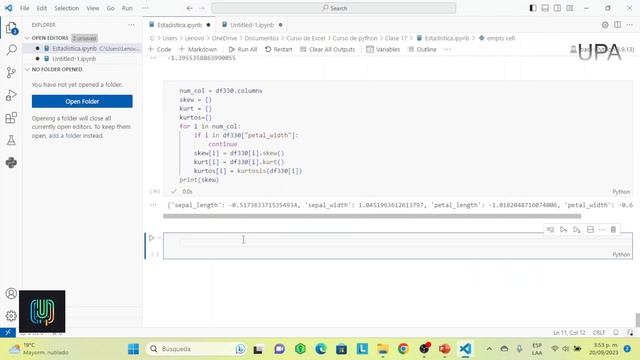Open the Manage gear icon
Screen dimensions: 640x360
click(x=11, y=316)
